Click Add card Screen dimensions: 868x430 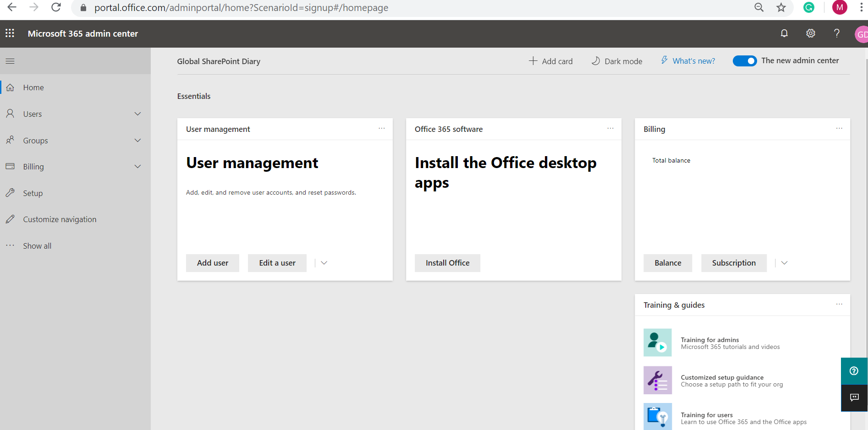click(550, 61)
